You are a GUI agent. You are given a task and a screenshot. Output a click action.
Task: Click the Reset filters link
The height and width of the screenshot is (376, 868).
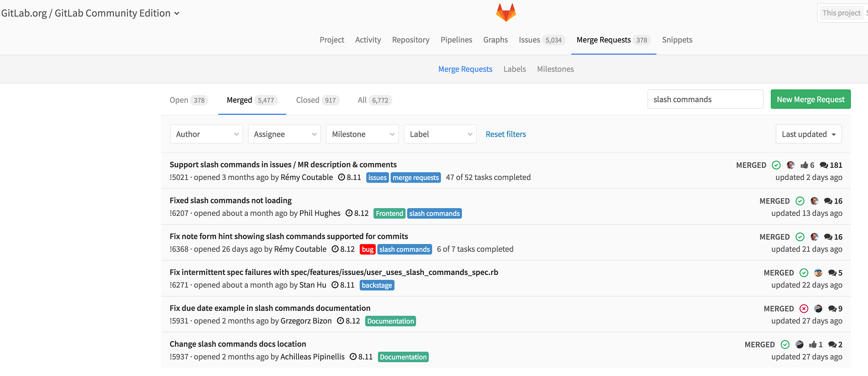[506, 134]
